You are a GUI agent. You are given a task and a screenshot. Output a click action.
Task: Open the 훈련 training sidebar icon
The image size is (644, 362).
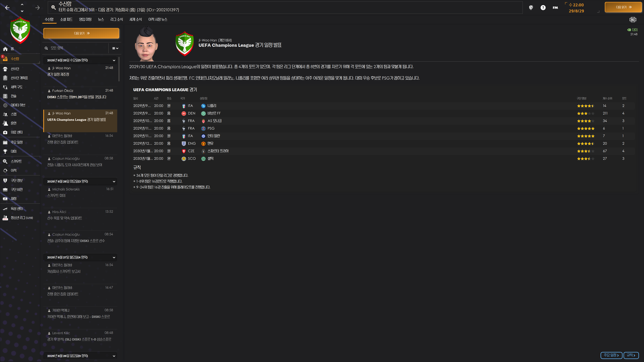point(5,123)
